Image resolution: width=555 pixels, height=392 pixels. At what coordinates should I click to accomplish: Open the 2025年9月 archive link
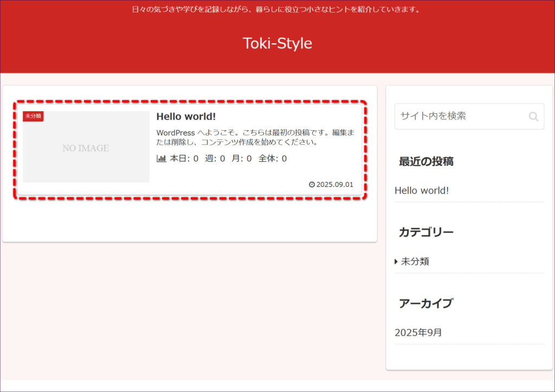coord(418,332)
